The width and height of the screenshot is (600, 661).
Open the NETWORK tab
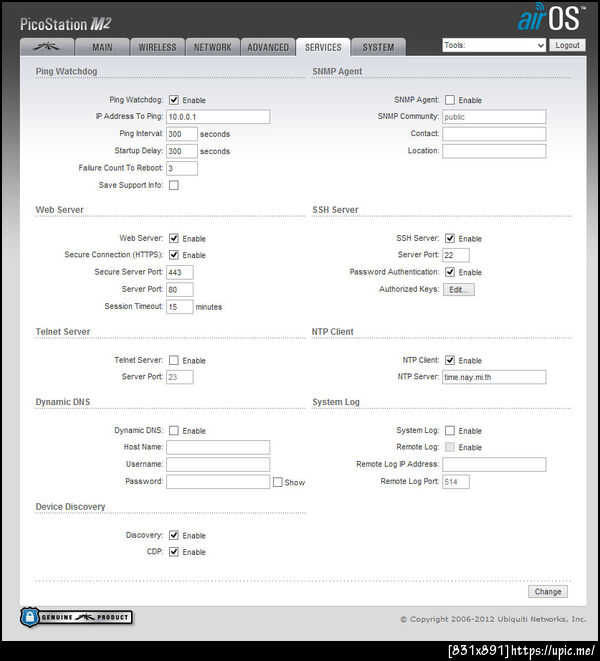click(x=213, y=47)
